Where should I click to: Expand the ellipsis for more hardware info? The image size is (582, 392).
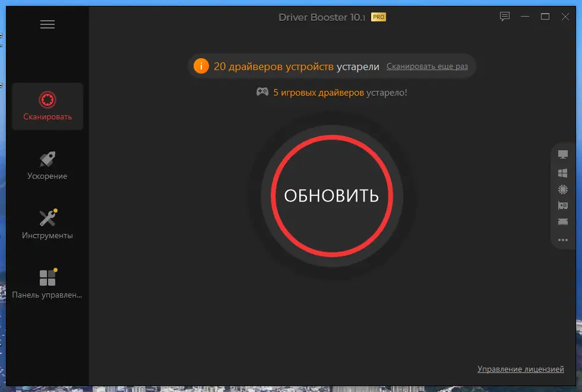562,240
